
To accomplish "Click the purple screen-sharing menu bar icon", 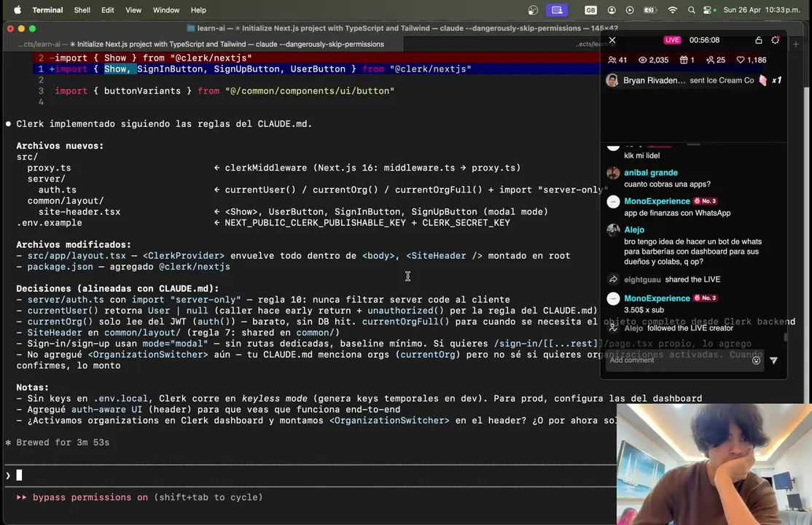I will coord(557,10).
